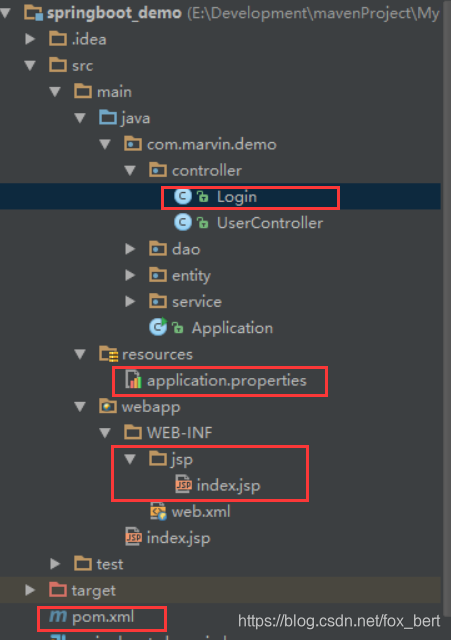Click the dao package icon
Image resolution: width=451 pixels, height=640 pixels.
pos(158,249)
